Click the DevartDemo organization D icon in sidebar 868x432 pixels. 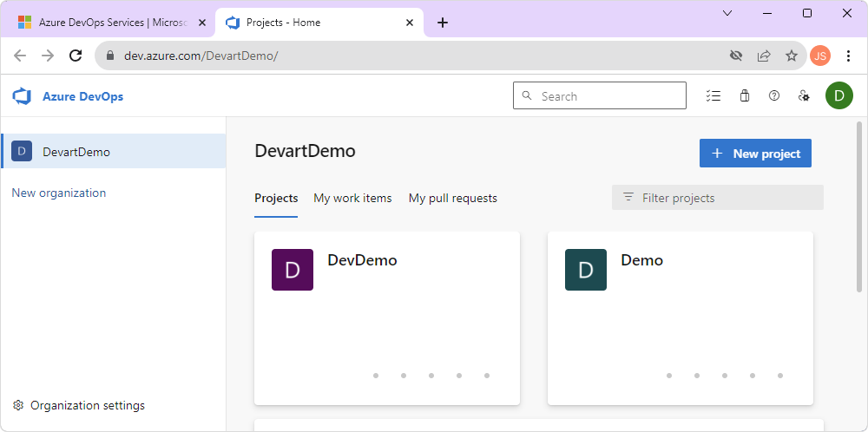click(x=22, y=151)
